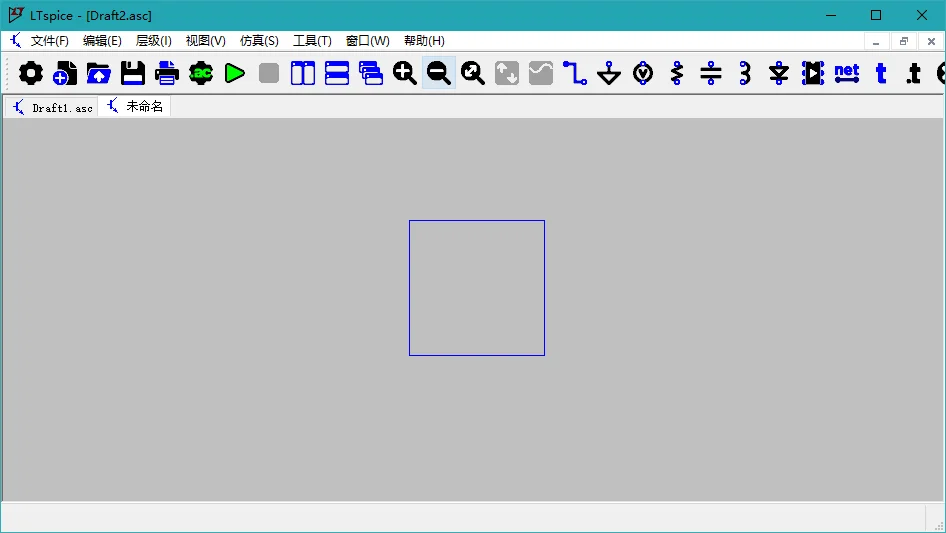
Task: Click the LTspice logo in the title bar
Action: [x=16, y=15]
